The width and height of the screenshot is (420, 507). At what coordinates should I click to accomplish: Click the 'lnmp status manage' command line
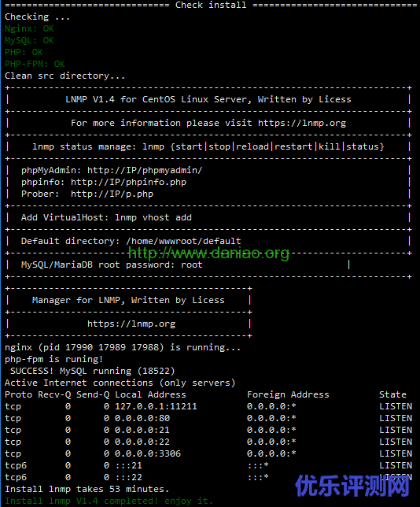pyautogui.click(x=208, y=146)
